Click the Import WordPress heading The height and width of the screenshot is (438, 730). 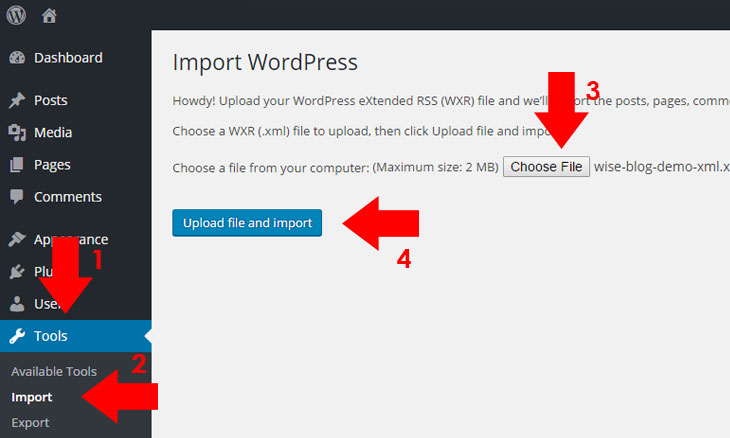265,62
